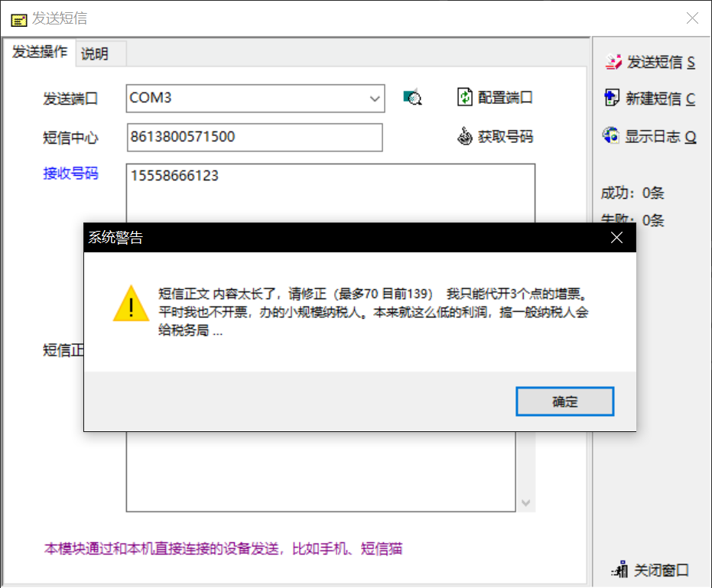Click the 配置端口 button label
Viewport: 712px width, 588px height.
505,97
